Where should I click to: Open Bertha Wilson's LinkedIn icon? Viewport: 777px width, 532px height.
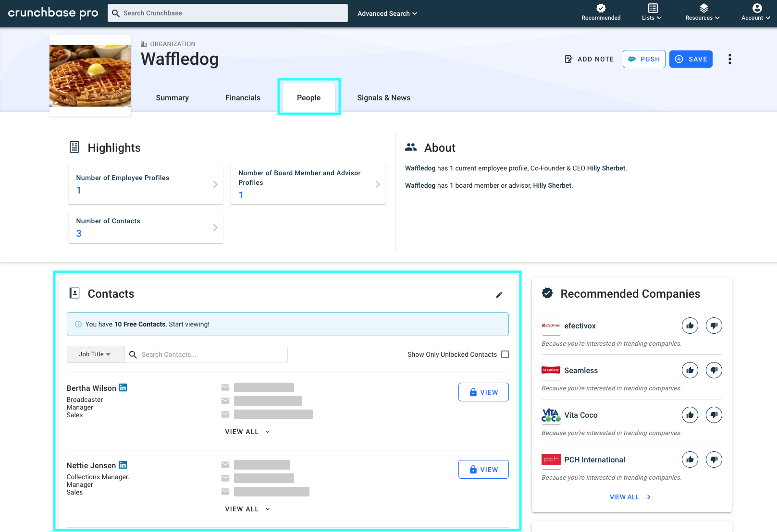point(123,387)
